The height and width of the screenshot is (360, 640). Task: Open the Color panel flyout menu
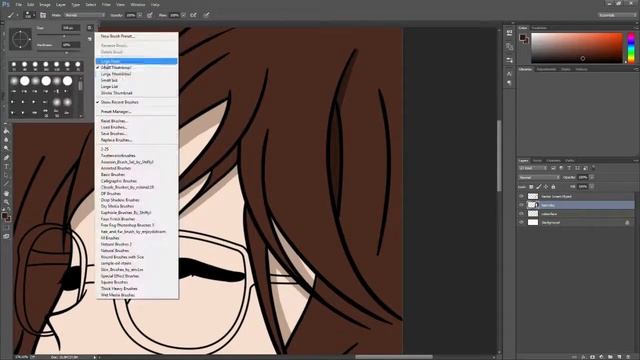click(636, 28)
